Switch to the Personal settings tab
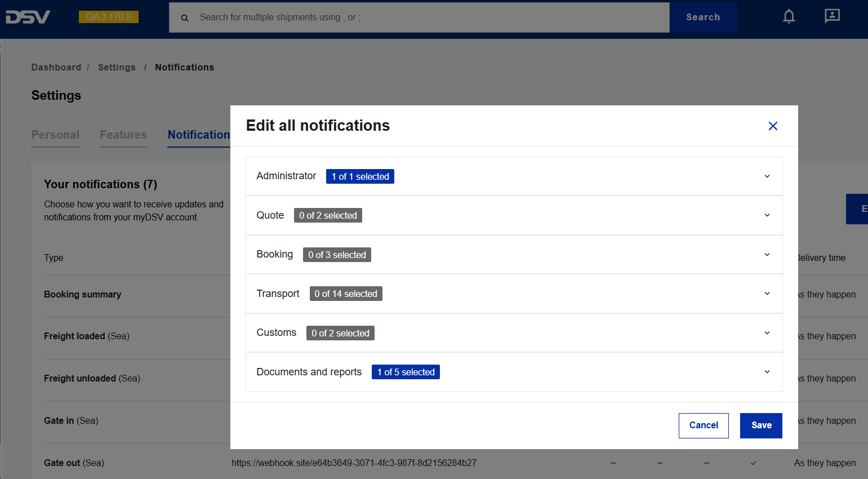 [x=55, y=135]
